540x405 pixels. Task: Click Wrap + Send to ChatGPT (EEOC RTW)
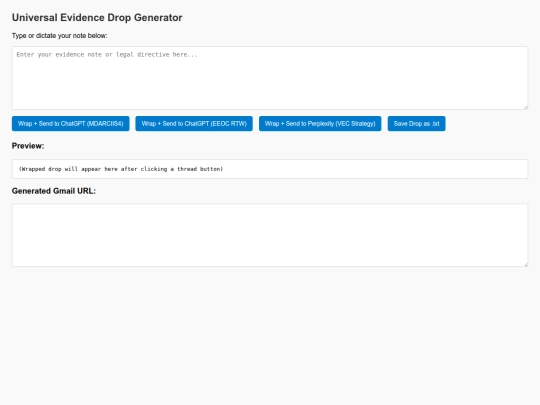coord(194,124)
